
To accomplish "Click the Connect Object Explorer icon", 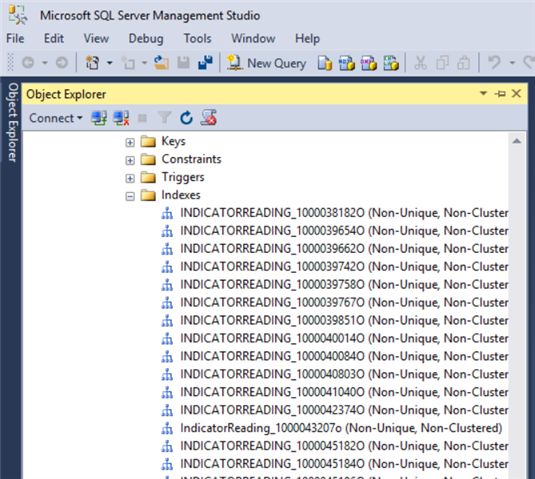I will 99,118.
